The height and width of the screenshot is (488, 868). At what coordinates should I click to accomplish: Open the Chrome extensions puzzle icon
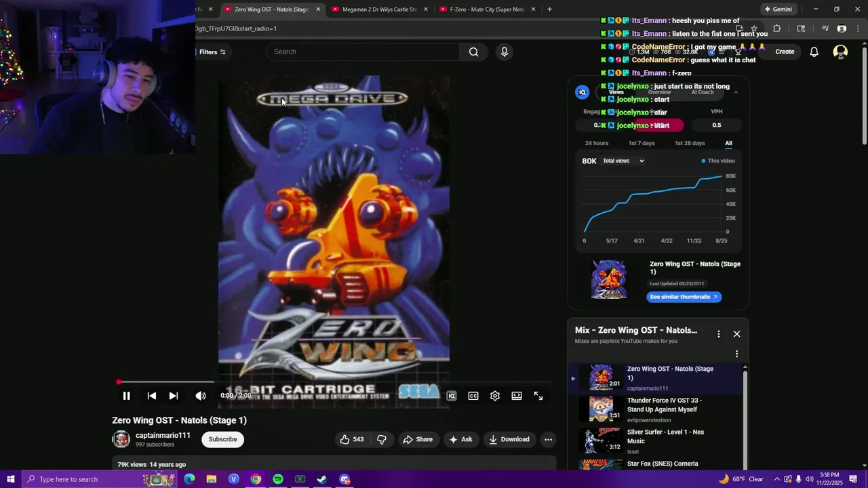point(776,28)
